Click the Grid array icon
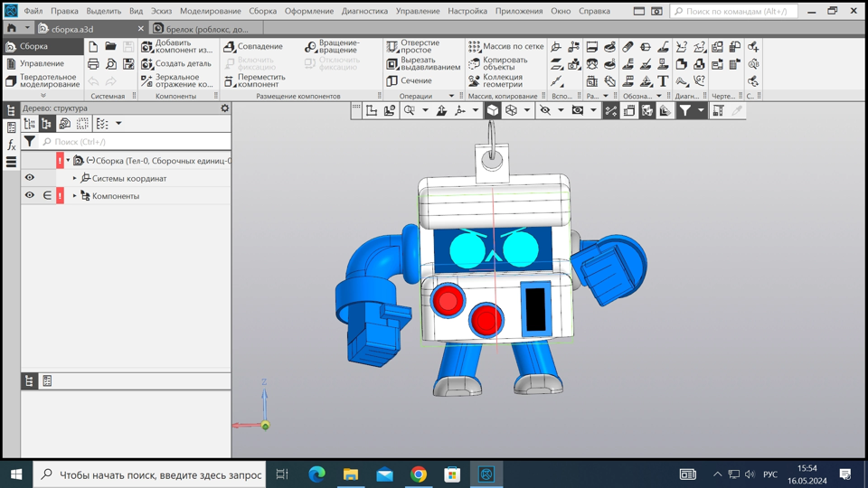The height and width of the screenshot is (488, 868). (474, 46)
